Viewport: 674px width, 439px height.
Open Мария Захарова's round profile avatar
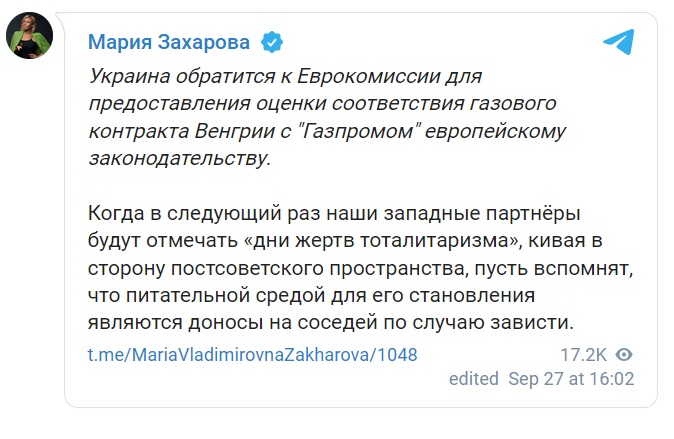(29, 35)
